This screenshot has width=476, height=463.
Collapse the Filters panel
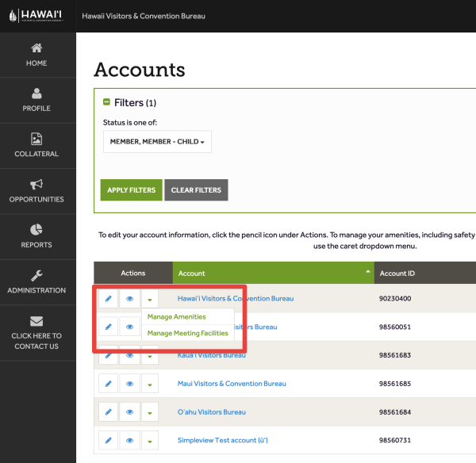pyautogui.click(x=106, y=102)
